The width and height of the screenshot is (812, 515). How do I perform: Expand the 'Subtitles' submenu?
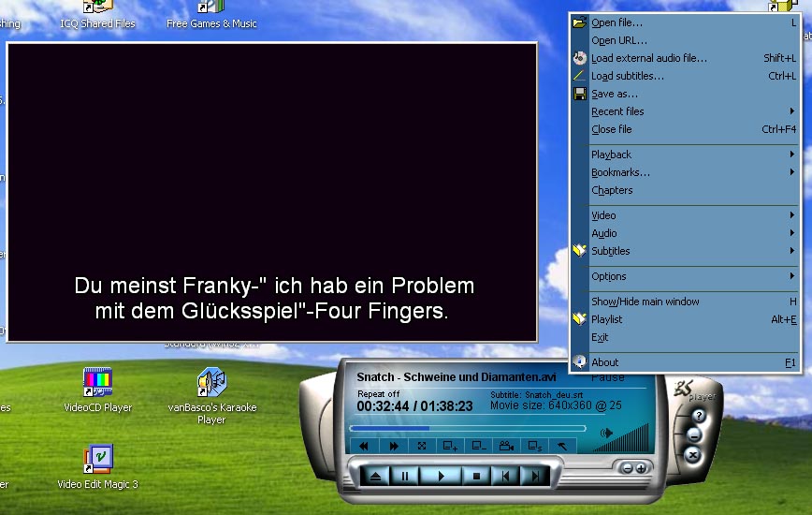click(x=685, y=251)
